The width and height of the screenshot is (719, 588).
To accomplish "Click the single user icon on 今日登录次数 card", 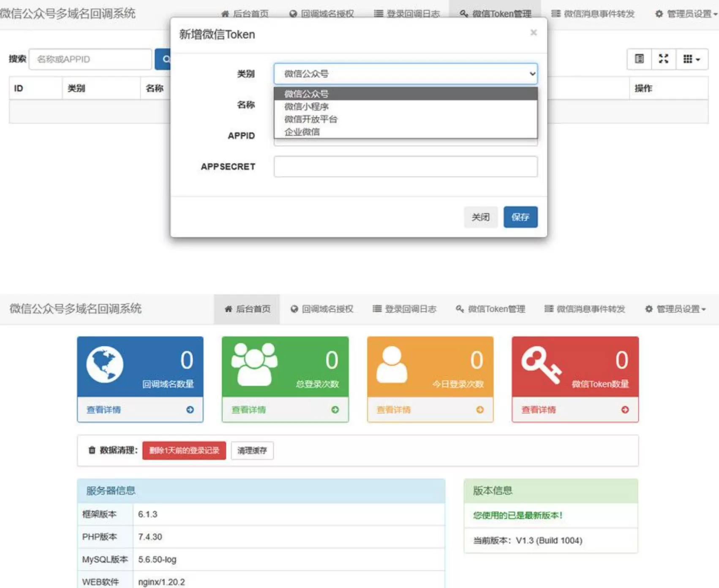I will [392, 365].
